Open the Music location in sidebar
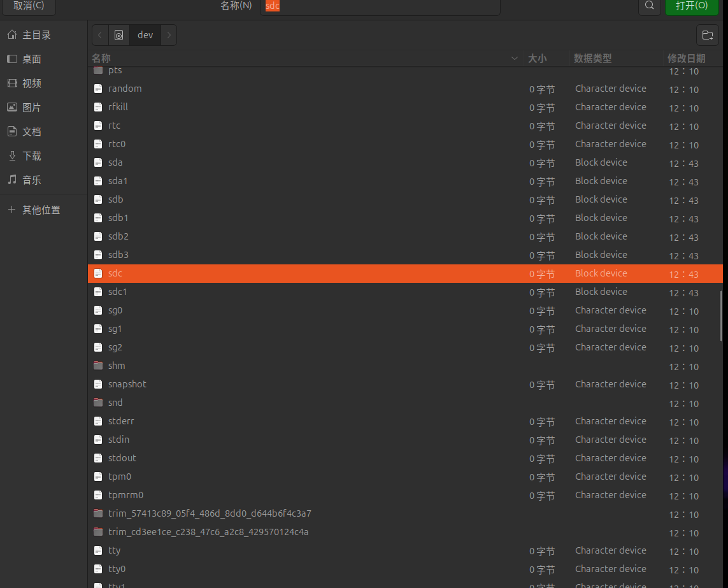This screenshot has width=728, height=588. click(x=32, y=180)
